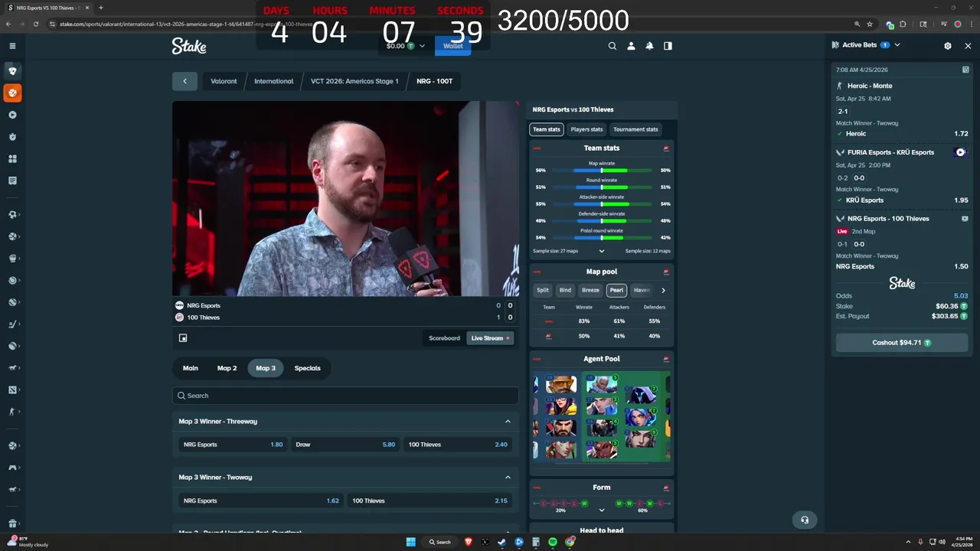
Task: Open Steam from the taskbar
Action: tap(502, 542)
